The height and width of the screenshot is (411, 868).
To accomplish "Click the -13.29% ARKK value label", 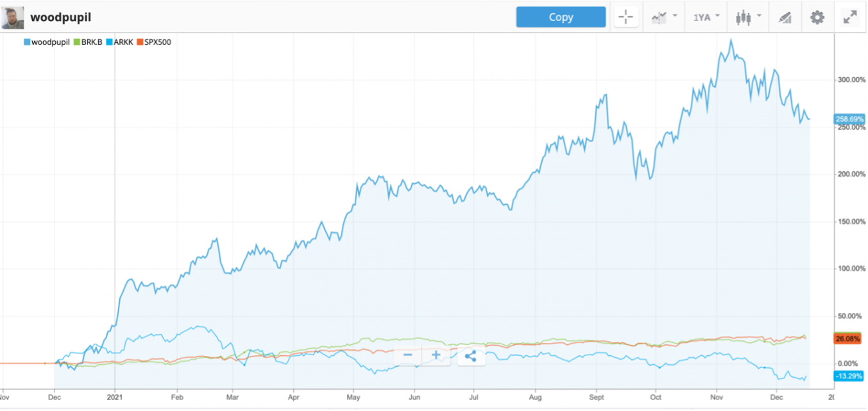I will pyautogui.click(x=847, y=376).
